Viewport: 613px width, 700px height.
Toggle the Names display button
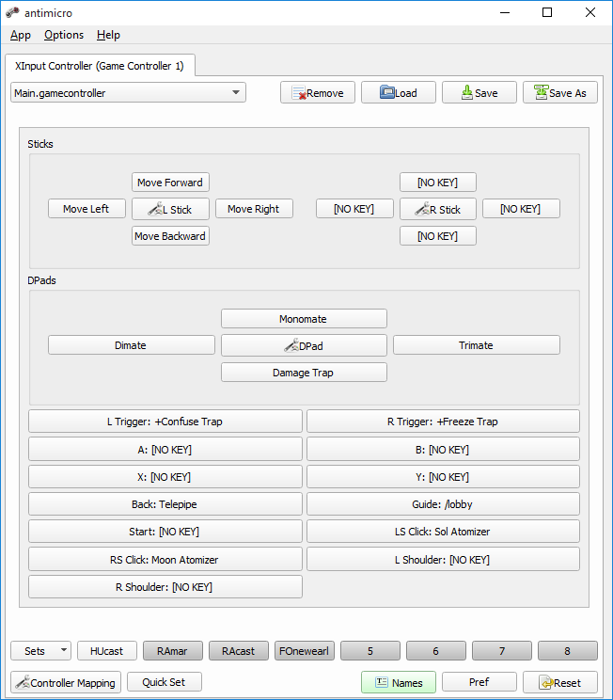click(x=399, y=682)
